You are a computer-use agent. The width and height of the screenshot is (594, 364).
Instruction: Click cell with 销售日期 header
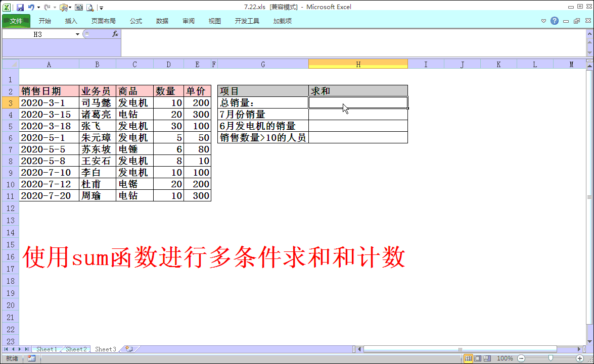coord(49,91)
